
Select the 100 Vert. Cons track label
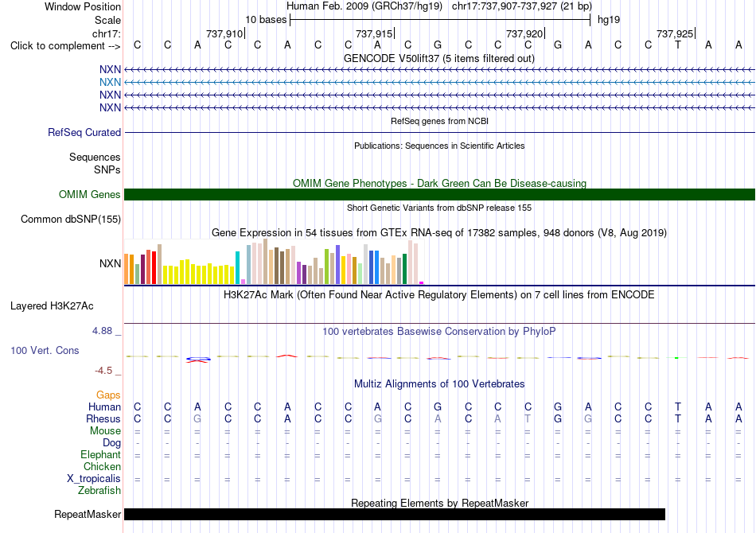(45, 350)
